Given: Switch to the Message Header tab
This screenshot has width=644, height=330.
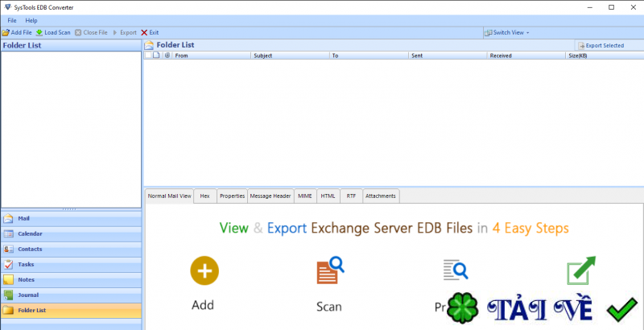Looking at the screenshot, I should click(x=270, y=196).
